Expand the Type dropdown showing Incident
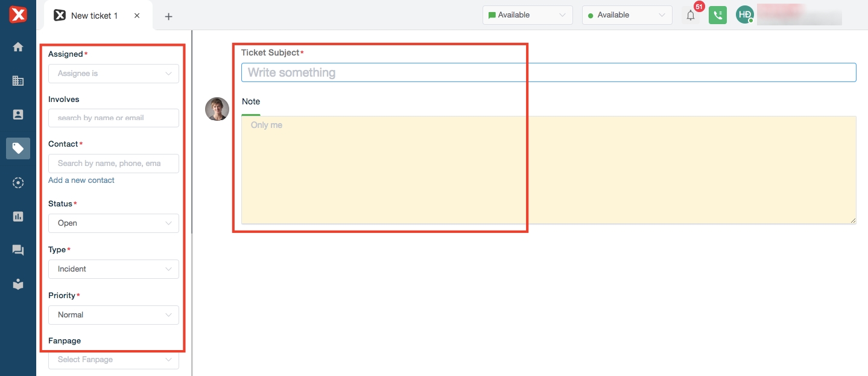This screenshot has height=376, width=868. [113, 269]
